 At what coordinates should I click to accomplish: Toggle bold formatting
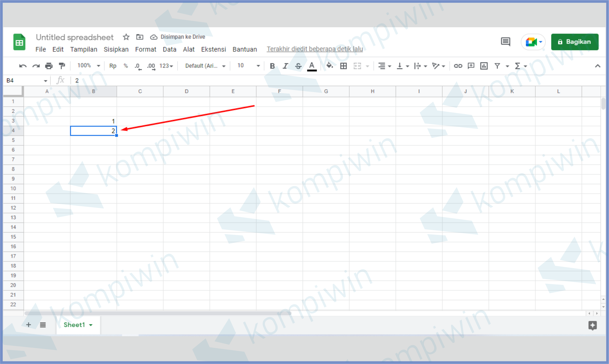coord(272,66)
